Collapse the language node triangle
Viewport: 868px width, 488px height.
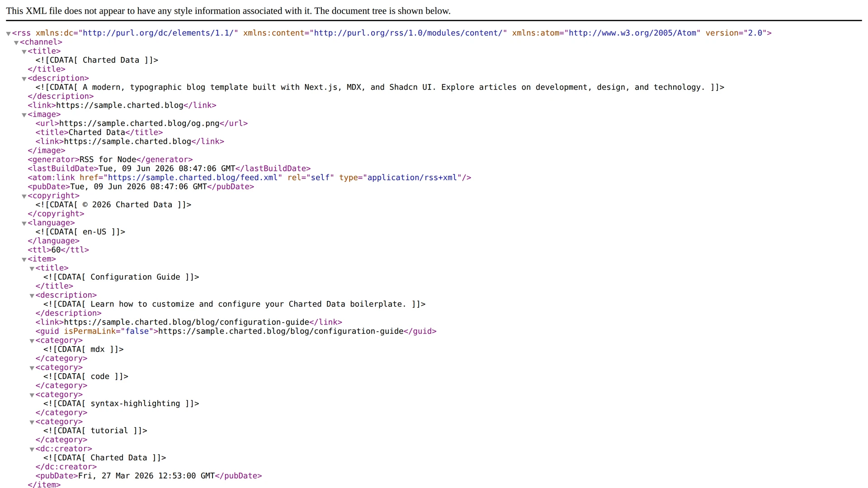point(24,223)
